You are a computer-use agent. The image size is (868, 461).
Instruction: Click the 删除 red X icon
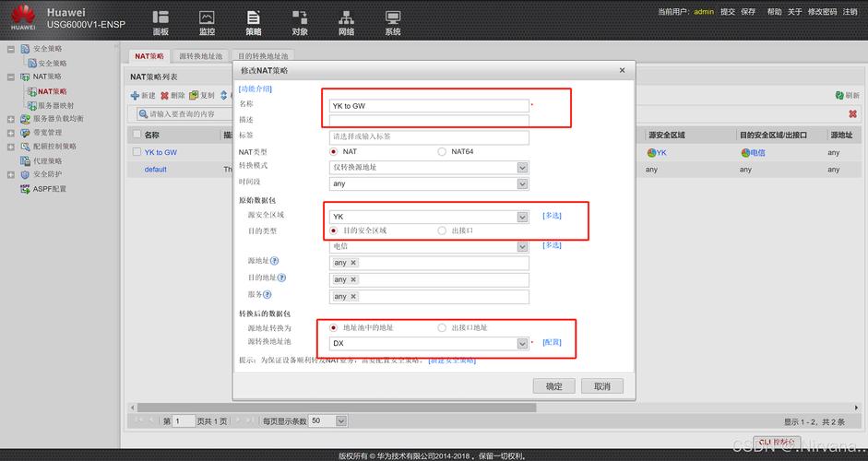[164, 95]
